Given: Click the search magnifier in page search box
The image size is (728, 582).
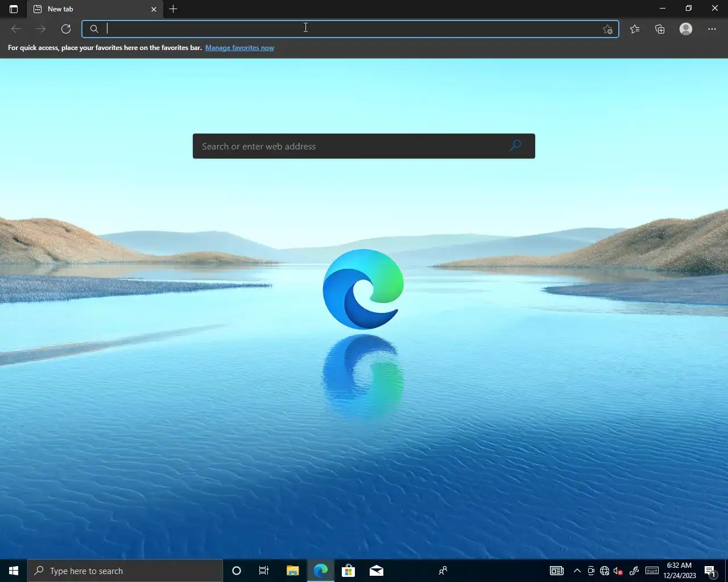Looking at the screenshot, I should pyautogui.click(x=515, y=146).
